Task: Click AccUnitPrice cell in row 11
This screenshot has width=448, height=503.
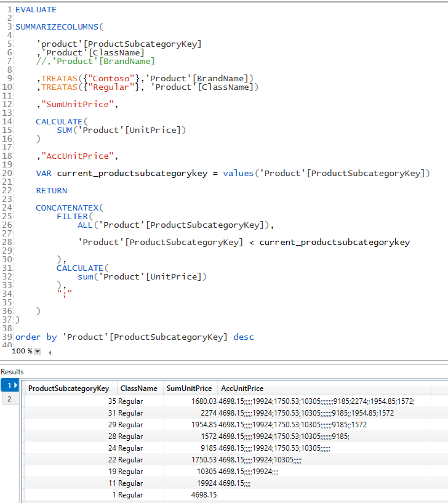Action: coord(324,483)
